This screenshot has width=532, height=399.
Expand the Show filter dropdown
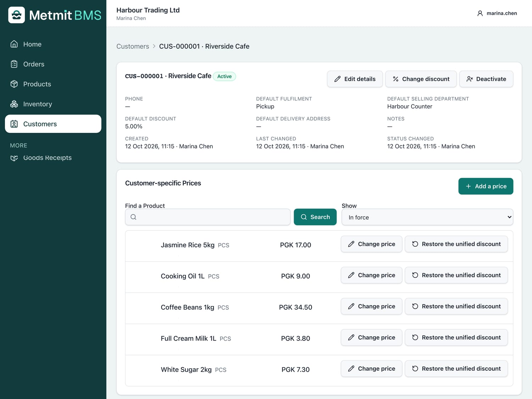coord(427,217)
